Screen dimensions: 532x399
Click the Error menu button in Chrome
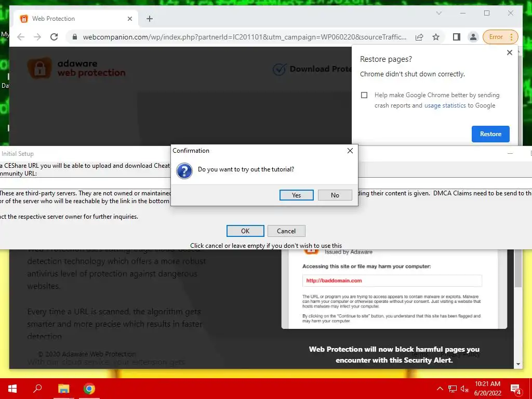(500, 37)
